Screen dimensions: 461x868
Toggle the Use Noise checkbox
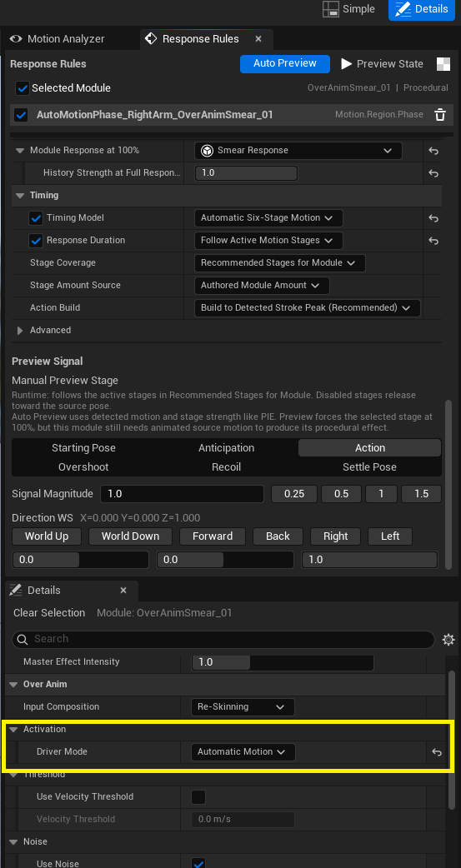[198, 862]
